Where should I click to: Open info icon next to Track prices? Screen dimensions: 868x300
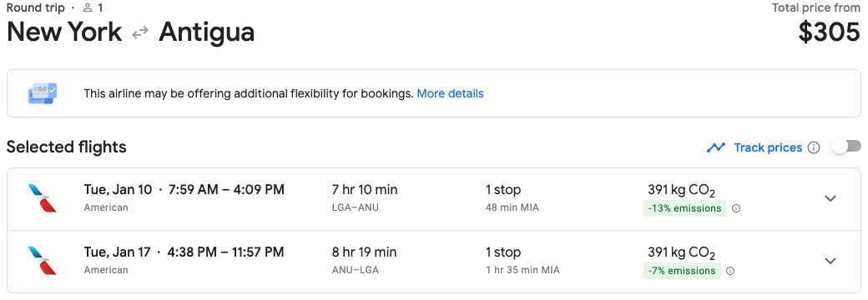[x=813, y=147]
